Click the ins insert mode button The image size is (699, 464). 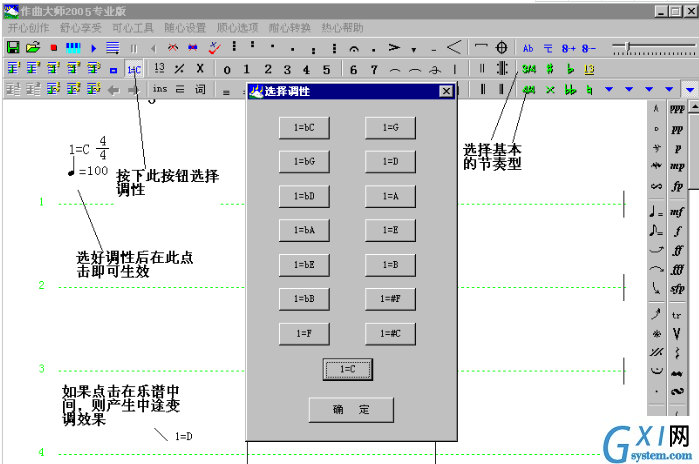click(x=160, y=89)
